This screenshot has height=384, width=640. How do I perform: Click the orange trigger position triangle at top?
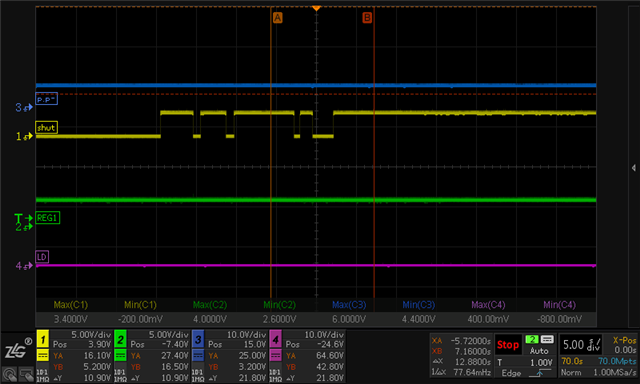(316, 8)
